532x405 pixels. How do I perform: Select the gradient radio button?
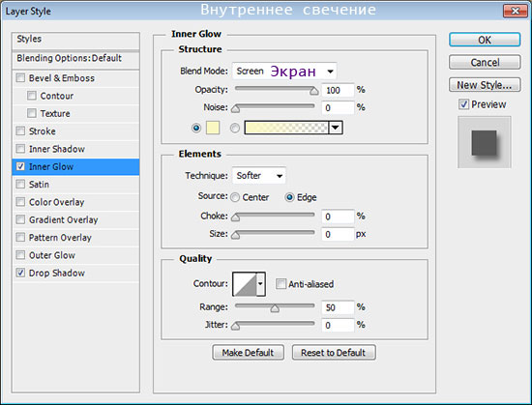(x=235, y=129)
